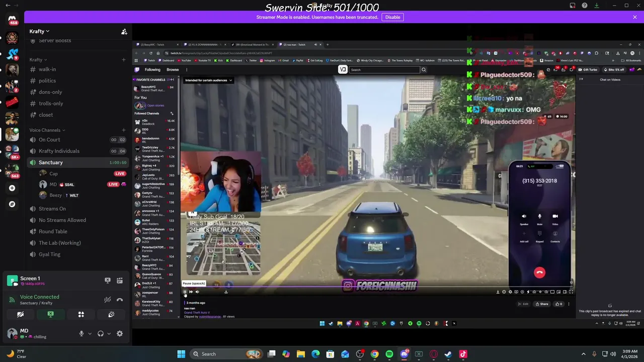Open the Grand Theft Auto V category link
This screenshot has height=362, width=644.
tap(197, 313)
